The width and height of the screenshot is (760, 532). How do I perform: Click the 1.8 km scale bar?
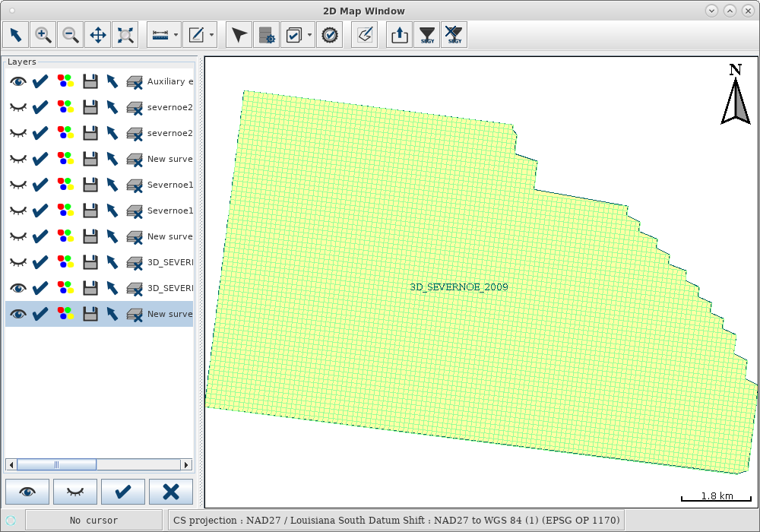717,496
